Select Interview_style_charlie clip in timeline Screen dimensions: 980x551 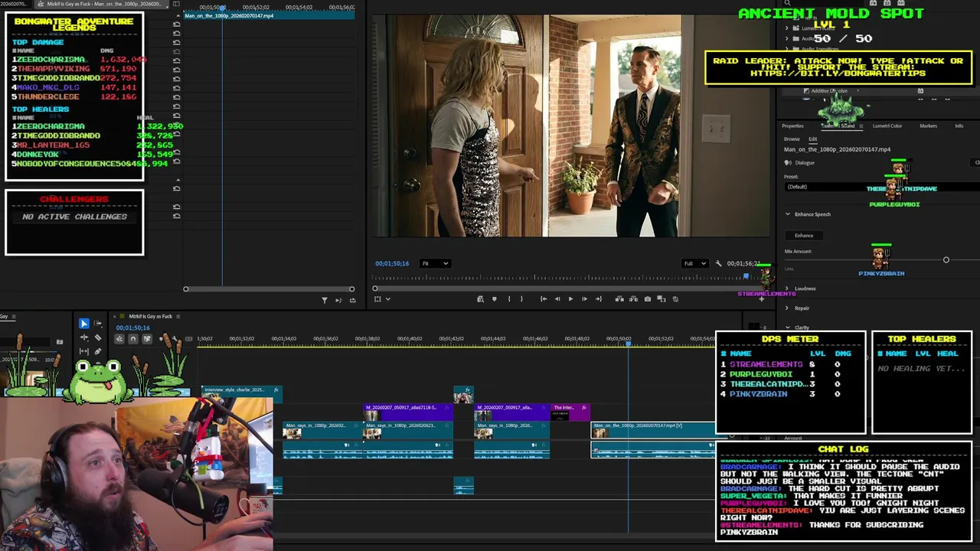click(x=242, y=393)
